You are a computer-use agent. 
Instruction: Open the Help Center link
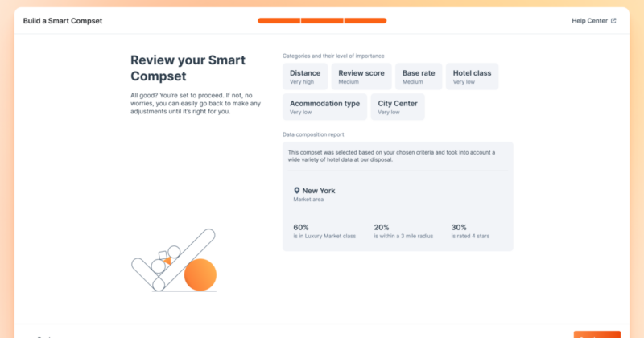[x=594, y=21]
